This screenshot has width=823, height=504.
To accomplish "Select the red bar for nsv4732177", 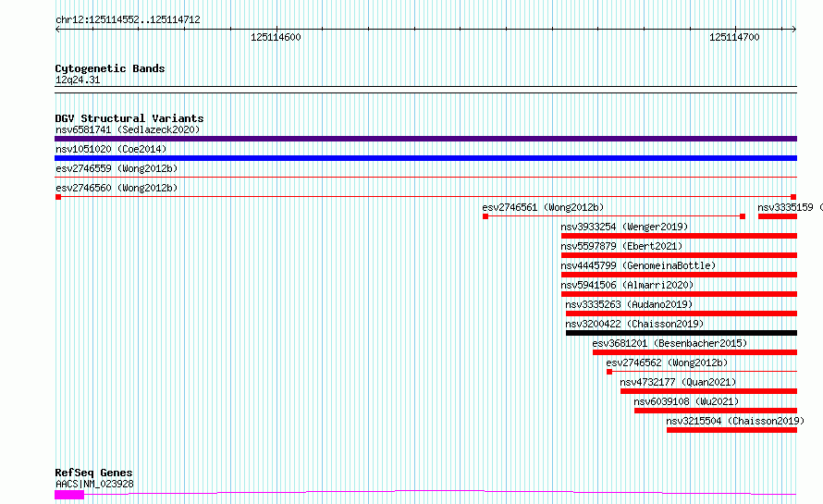I will 708,391.
